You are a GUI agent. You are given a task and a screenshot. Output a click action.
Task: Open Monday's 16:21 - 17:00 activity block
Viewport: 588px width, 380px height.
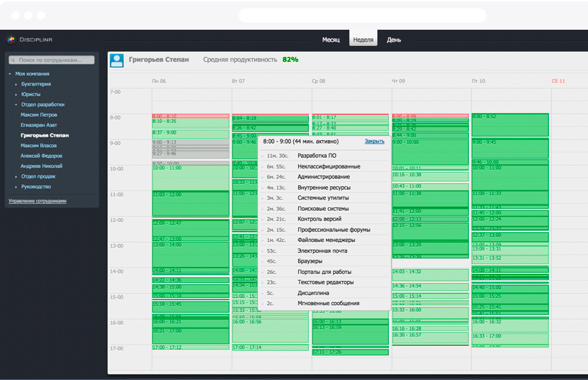[191, 336]
